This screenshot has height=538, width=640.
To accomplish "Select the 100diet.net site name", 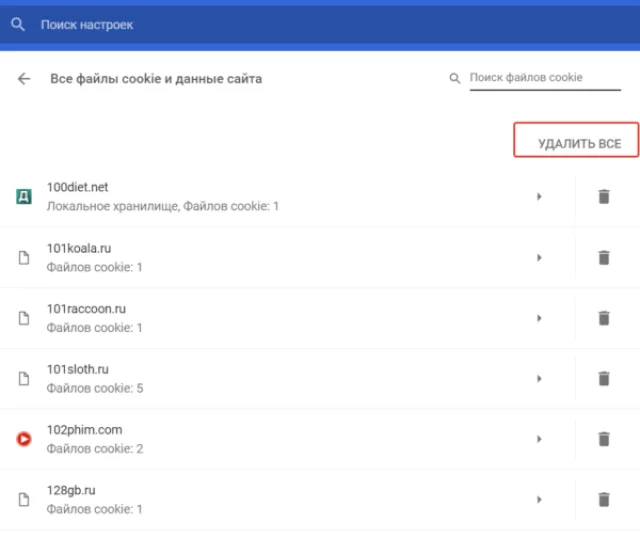I will click(77, 187).
